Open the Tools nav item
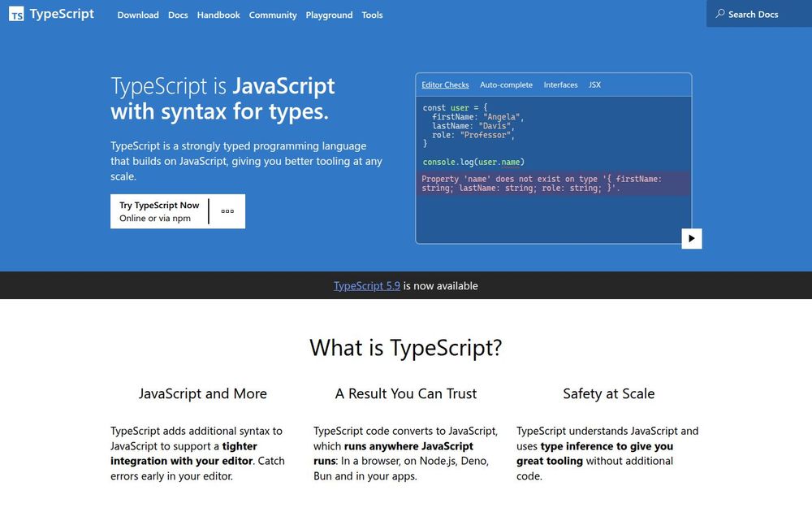This screenshot has width=812, height=508. (372, 15)
